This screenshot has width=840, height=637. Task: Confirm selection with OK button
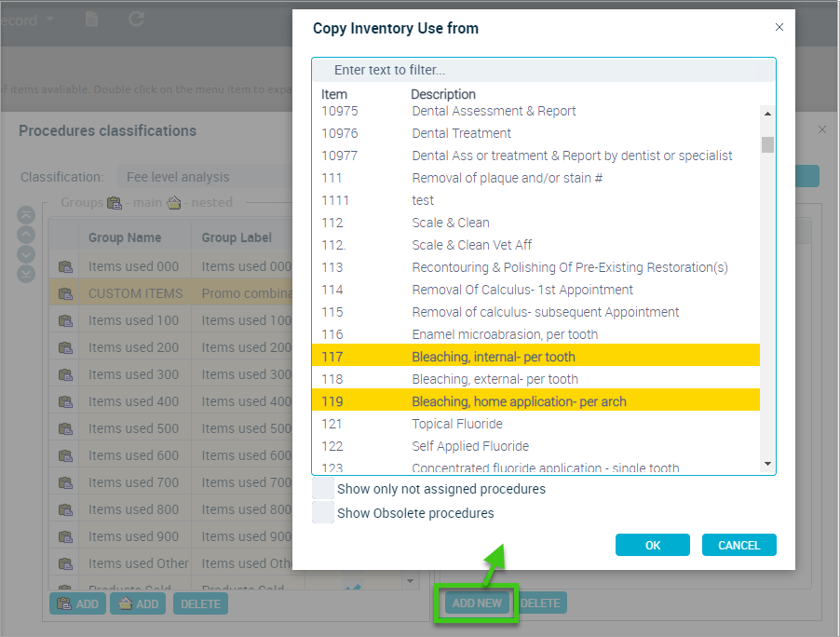(653, 546)
